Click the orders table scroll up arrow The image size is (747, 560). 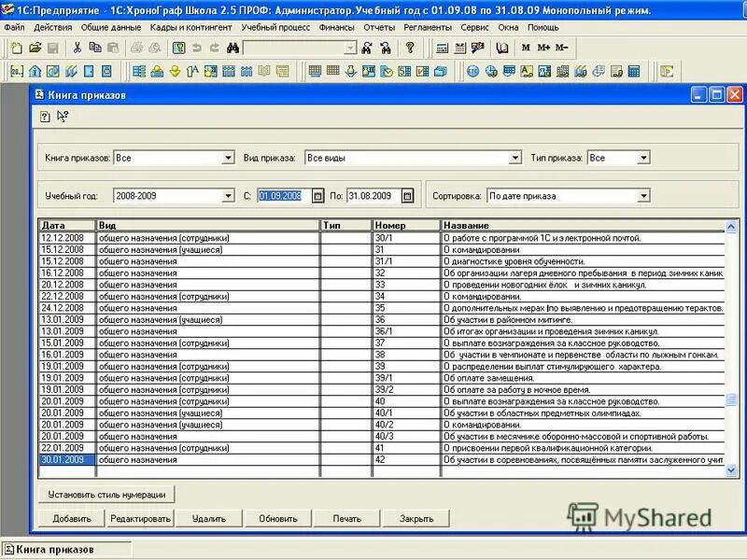pos(731,227)
